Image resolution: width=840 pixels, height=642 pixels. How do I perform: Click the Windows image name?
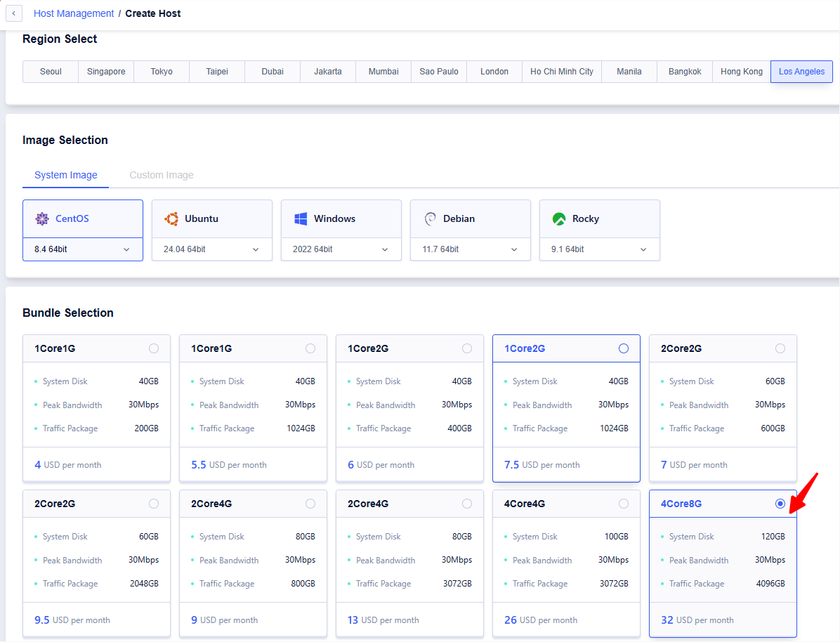click(335, 218)
